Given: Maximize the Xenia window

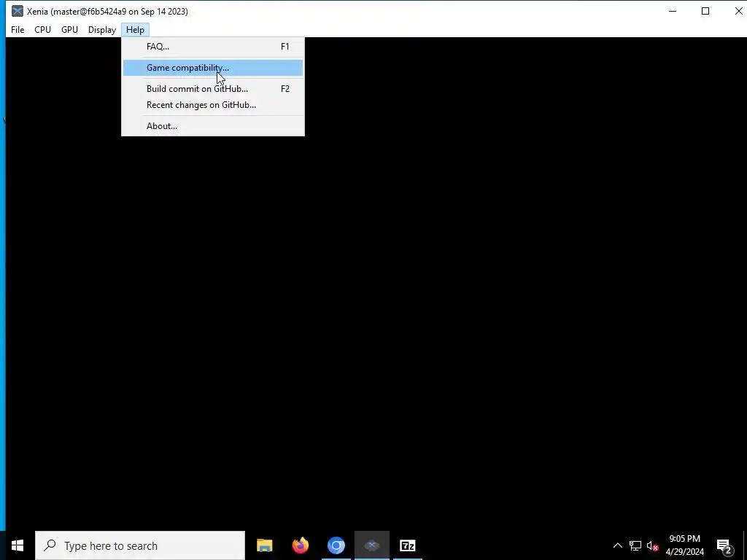Looking at the screenshot, I should pos(705,11).
